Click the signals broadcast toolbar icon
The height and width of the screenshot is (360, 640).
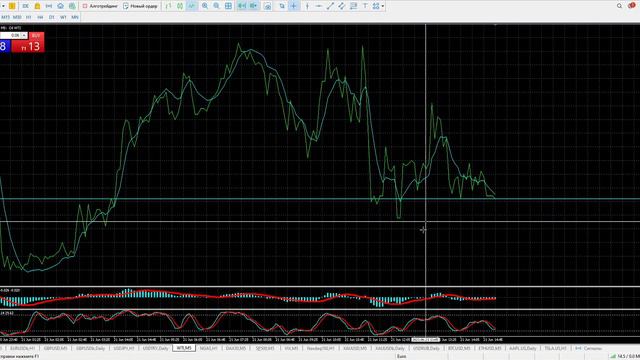click(49, 6)
